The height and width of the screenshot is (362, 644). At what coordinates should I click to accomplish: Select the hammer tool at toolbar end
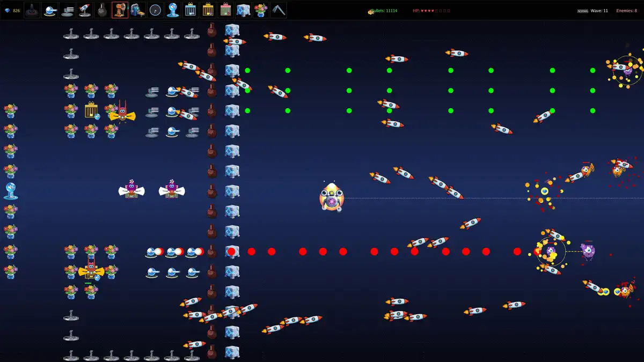[x=278, y=10]
